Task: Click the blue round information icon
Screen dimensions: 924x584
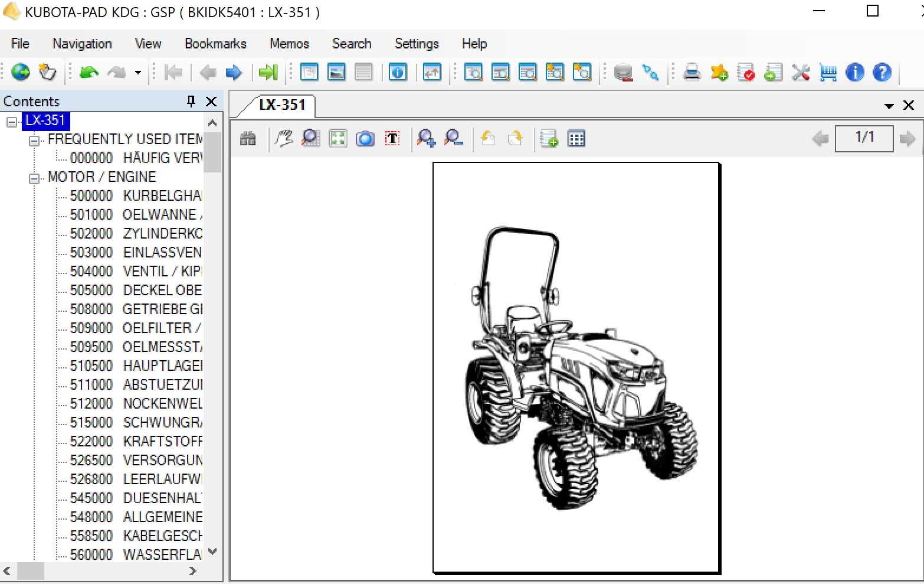Action: [855, 73]
